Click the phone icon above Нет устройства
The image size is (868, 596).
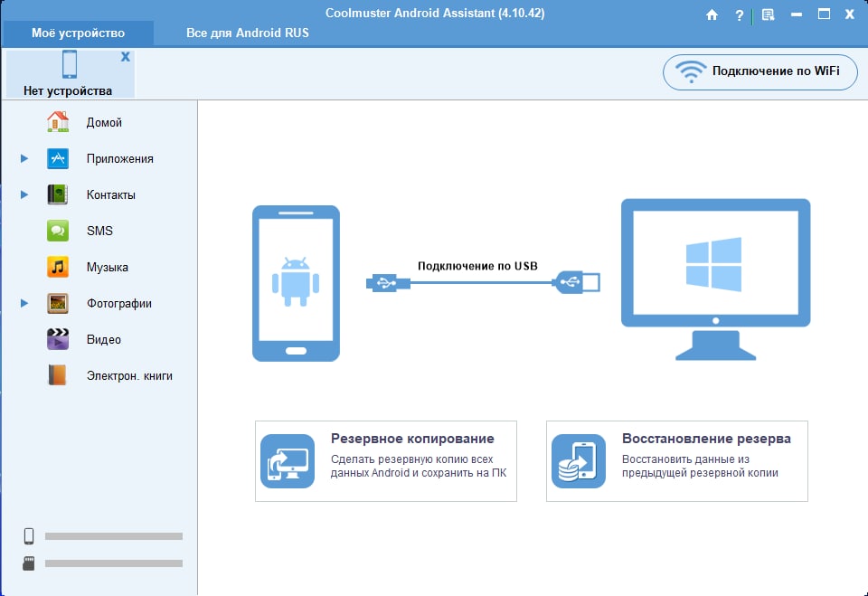click(x=70, y=64)
